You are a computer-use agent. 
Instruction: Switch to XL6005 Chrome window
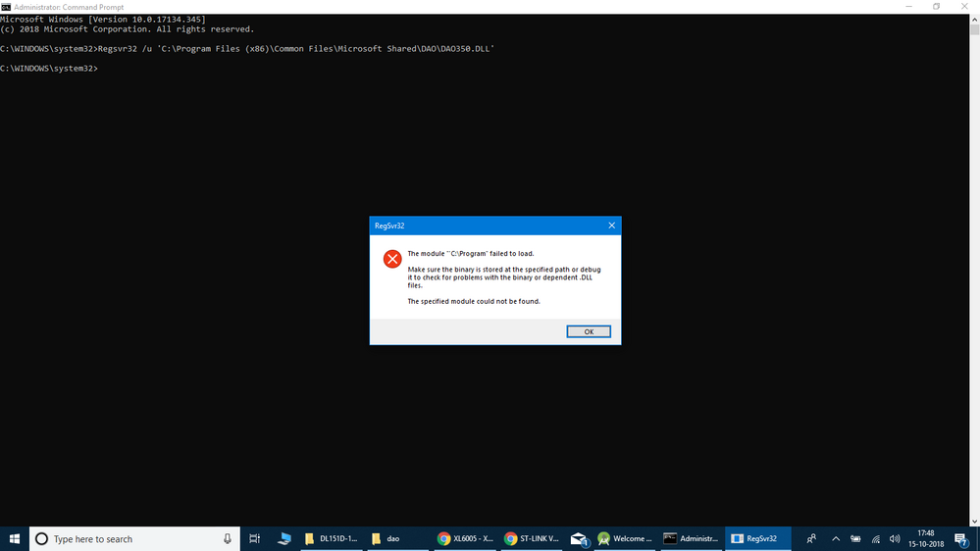[465, 538]
